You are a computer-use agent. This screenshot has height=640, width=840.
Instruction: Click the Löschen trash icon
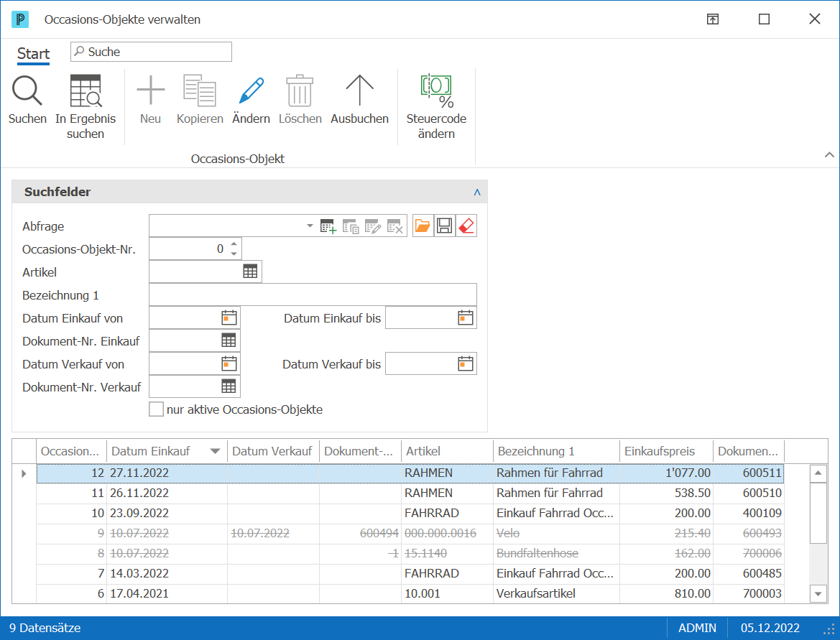point(300,90)
